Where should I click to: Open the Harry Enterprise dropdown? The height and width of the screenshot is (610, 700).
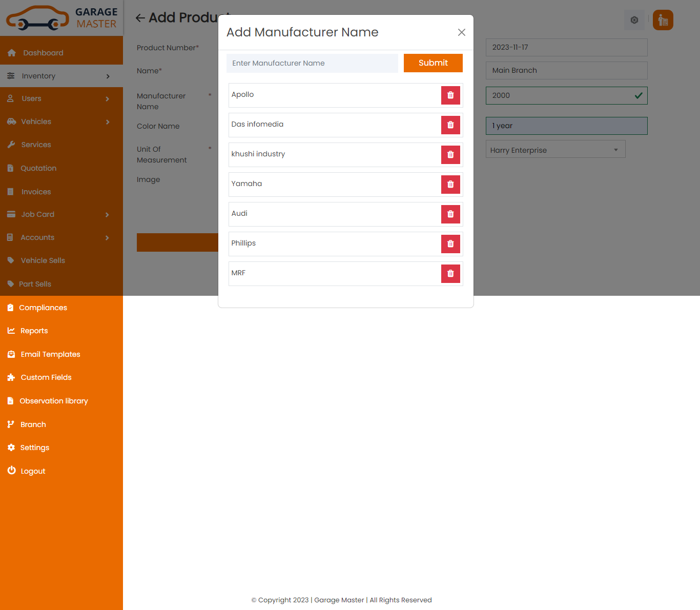point(555,150)
